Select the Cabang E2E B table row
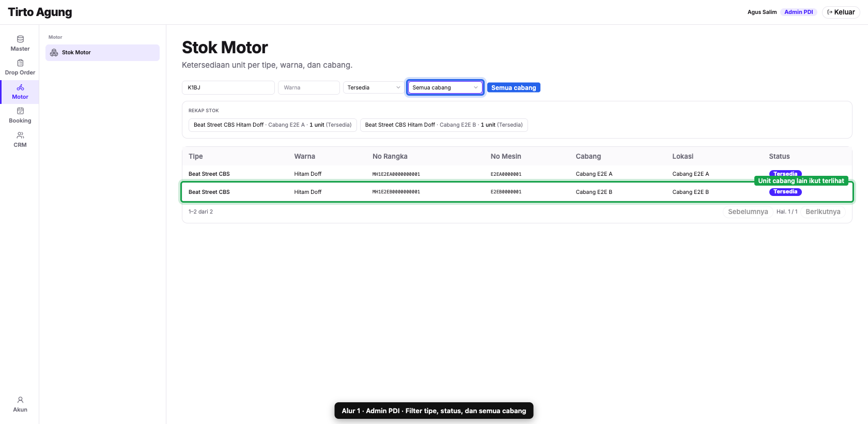This screenshot has height=424, width=868. click(517, 192)
